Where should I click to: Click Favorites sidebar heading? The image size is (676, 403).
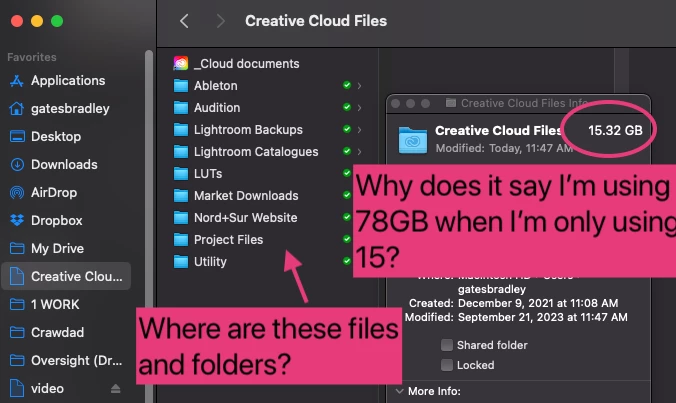(32, 57)
